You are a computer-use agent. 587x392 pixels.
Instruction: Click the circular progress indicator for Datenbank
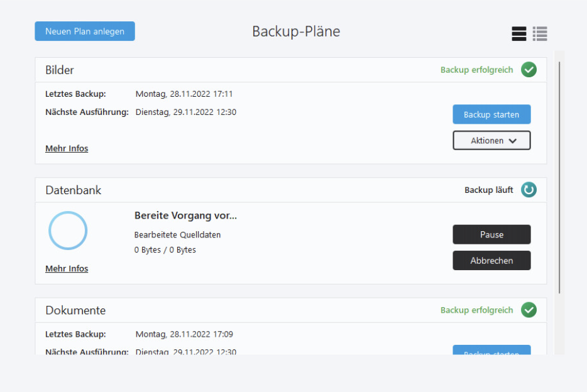click(x=68, y=231)
